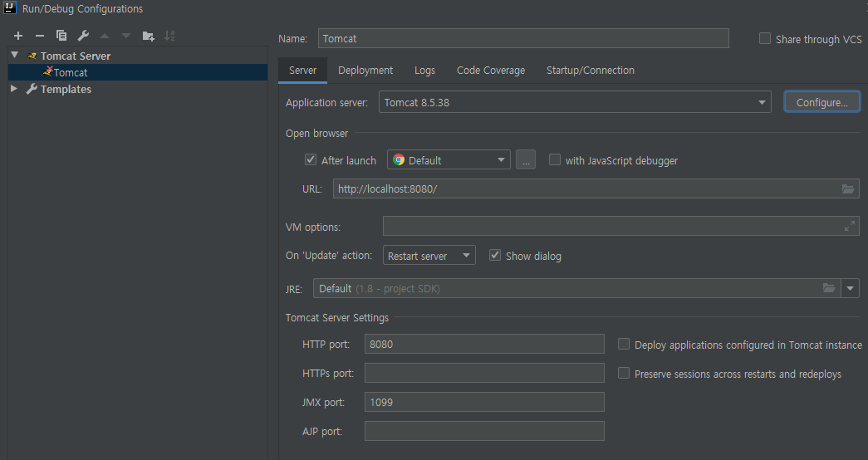Open the Startup/Connection tab
This screenshot has width=868, height=460.
(x=590, y=71)
